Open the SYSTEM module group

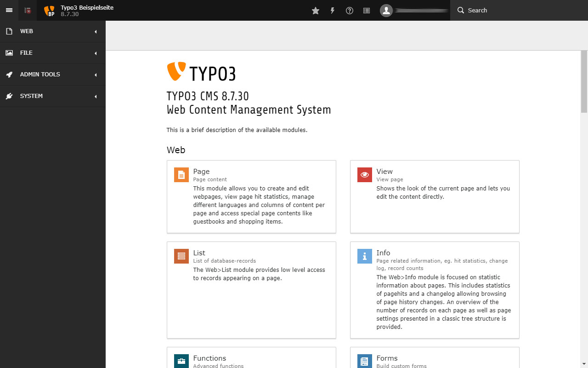pyautogui.click(x=53, y=96)
